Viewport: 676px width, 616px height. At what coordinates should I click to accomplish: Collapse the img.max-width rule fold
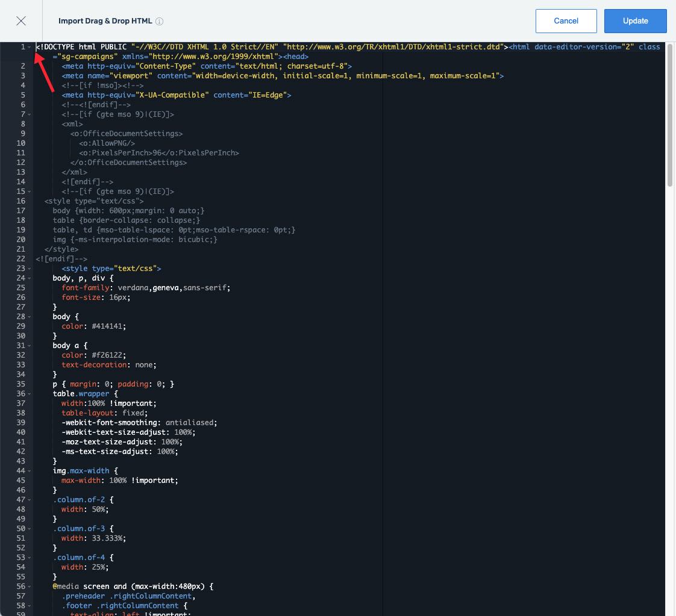[28, 470]
